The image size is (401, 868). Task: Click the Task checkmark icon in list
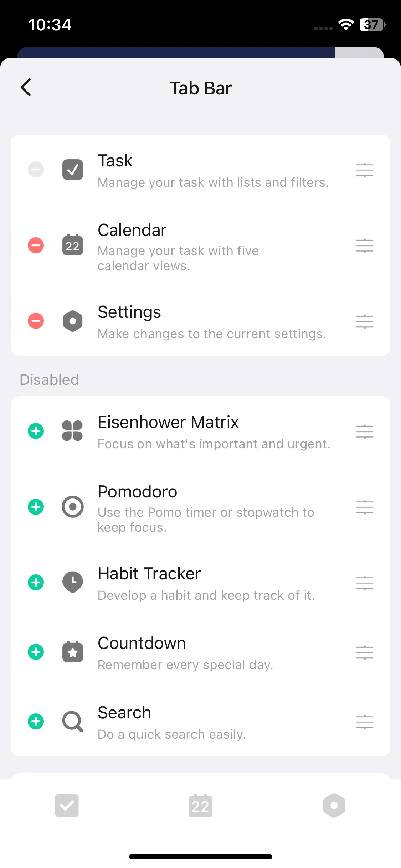pyautogui.click(x=73, y=170)
